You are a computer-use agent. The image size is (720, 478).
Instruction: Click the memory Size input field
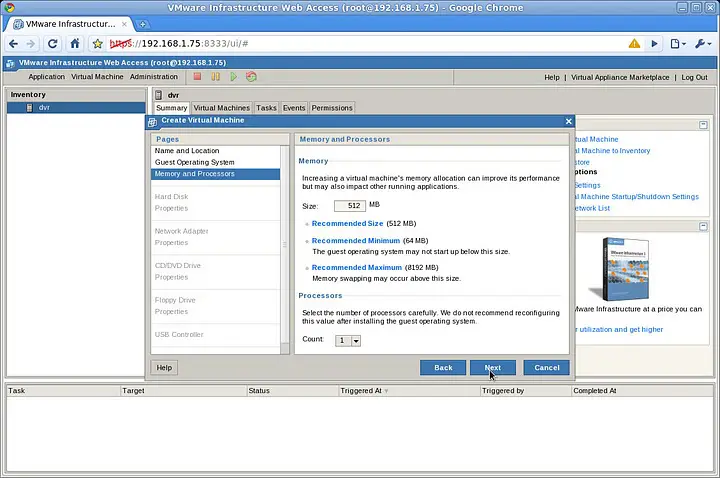pyautogui.click(x=350, y=206)
